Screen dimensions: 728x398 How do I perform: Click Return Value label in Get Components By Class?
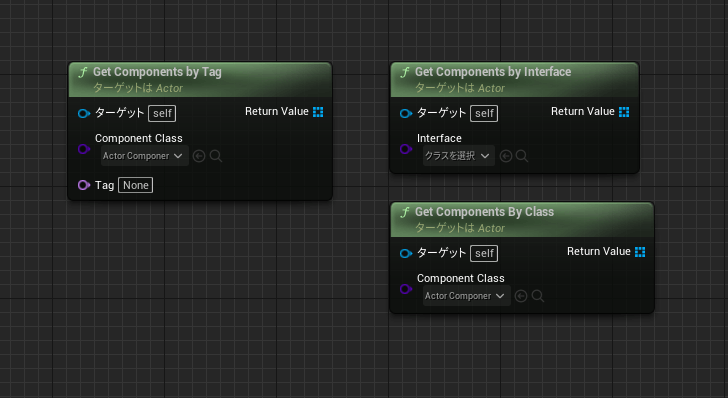(x=598, y=251)
